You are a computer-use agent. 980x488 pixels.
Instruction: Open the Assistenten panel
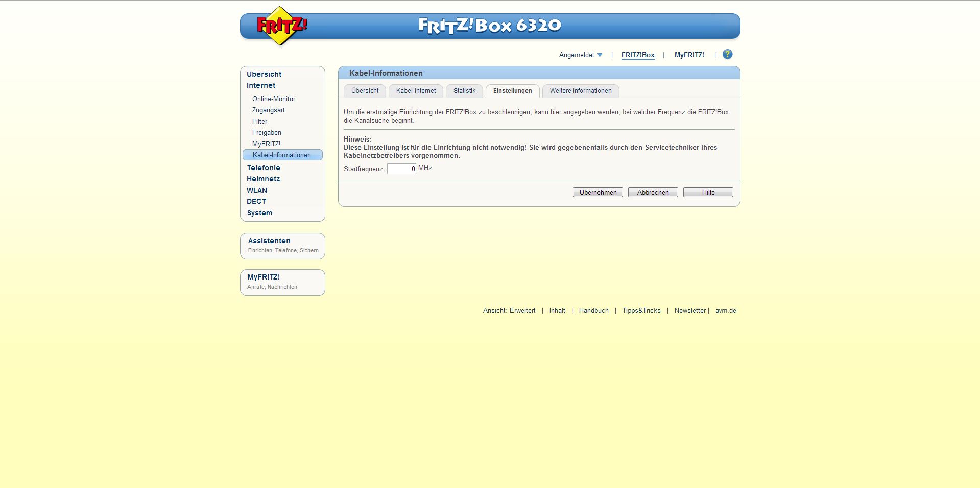click(x=282, y=246)
